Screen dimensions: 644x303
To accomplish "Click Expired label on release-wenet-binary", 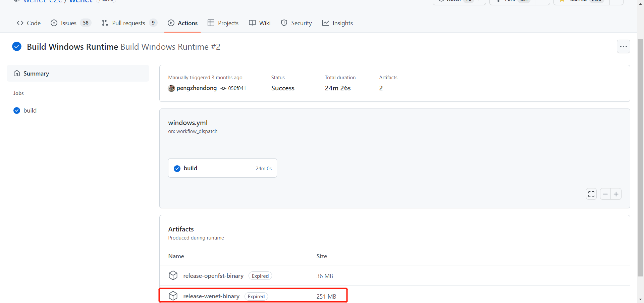I will click(x=256, y=296).
